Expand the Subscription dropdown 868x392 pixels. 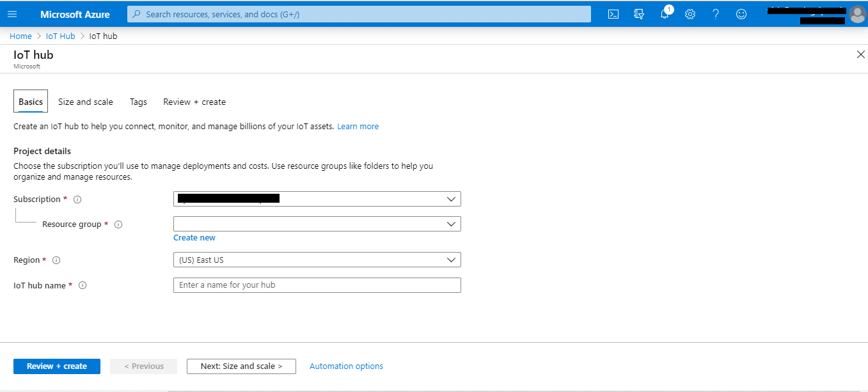point(317,199)
